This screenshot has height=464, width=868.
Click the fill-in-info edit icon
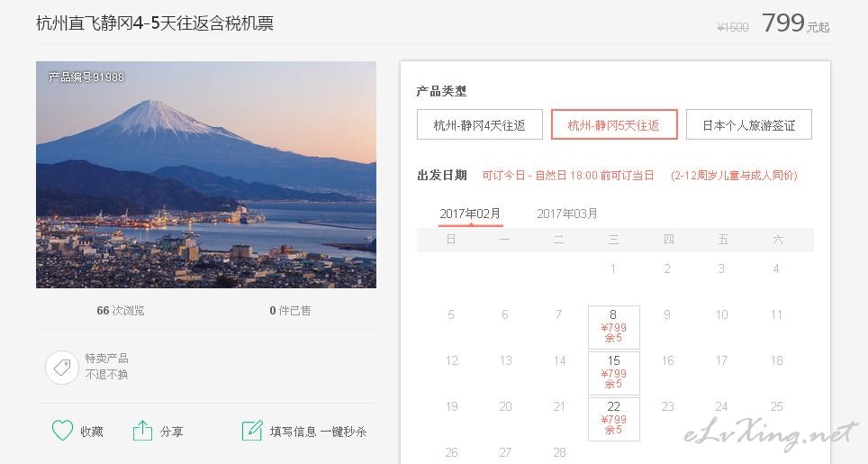[252, 431]
